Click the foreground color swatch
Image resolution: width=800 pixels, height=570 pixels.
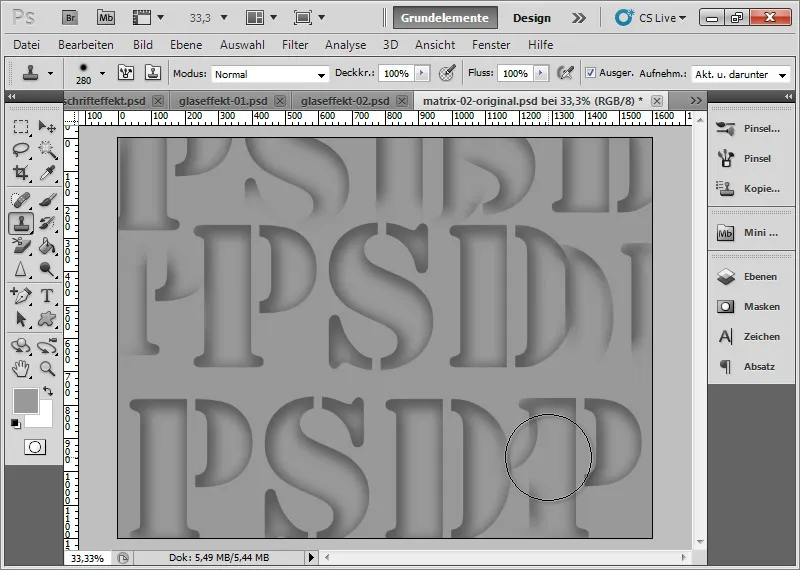click(x=26, y=401)
